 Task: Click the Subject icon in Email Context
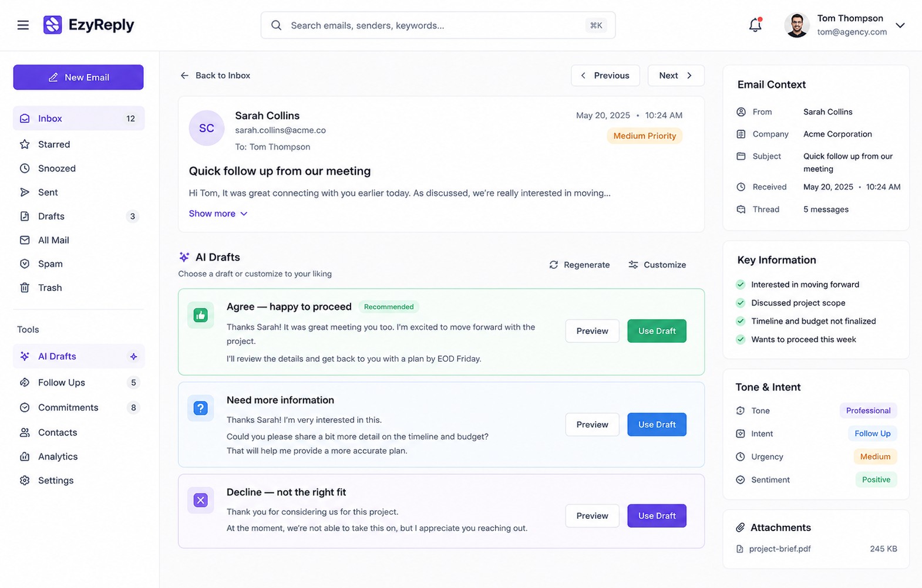tap(741, 157)
